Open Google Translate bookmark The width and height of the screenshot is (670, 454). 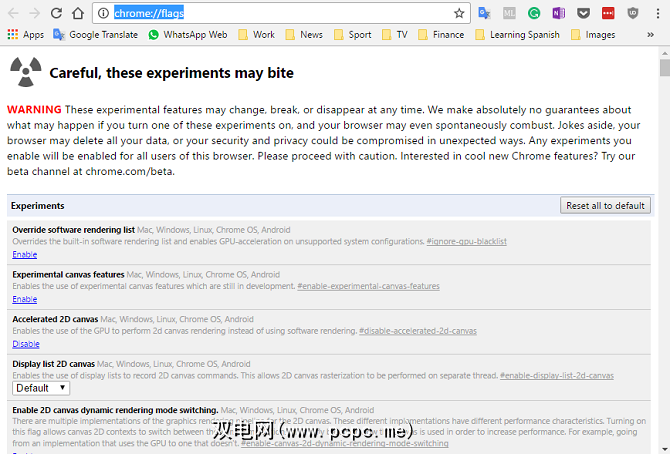[x=95, y=35]
